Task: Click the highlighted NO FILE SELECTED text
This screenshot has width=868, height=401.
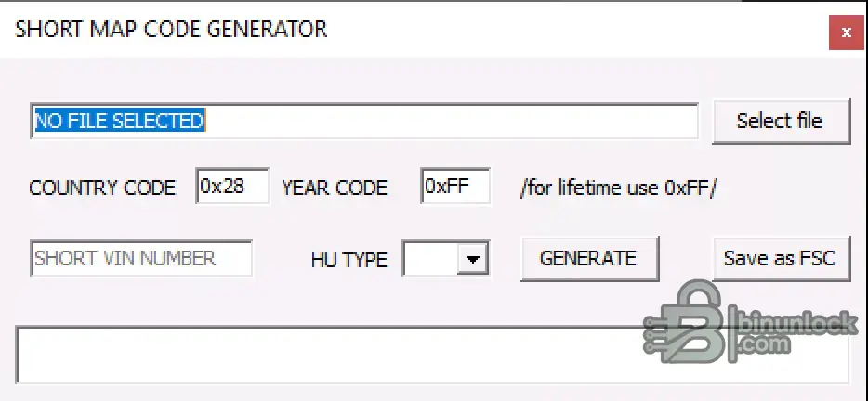Action: (x=120, y=121)
